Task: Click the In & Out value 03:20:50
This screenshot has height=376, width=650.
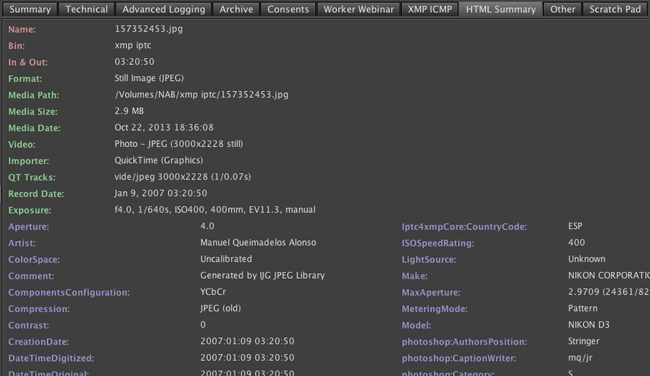Action: pos(134,62)
